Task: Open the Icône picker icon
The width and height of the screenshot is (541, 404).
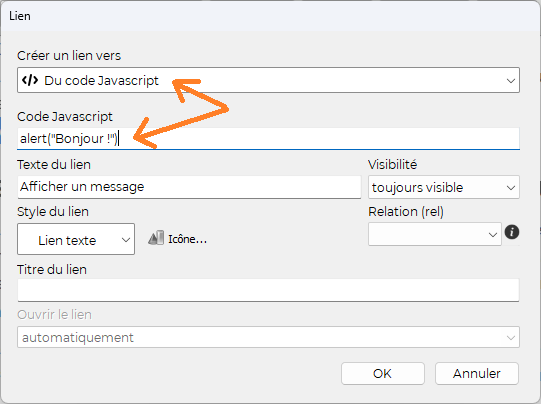Action: [156, 238]
